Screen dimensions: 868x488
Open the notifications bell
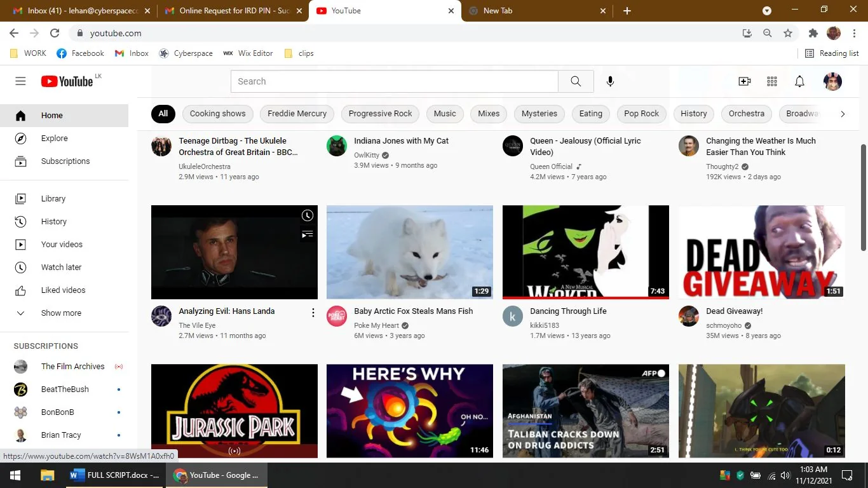[800, 81]
